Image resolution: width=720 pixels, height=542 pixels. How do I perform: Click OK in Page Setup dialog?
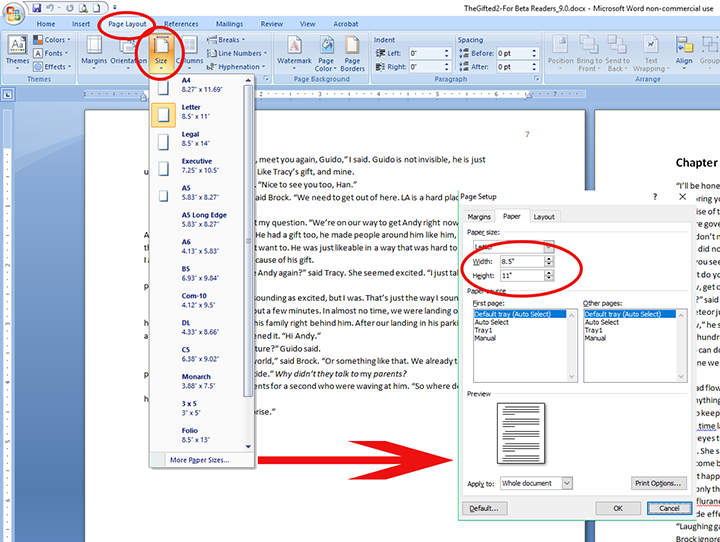(x=618, y=508)
